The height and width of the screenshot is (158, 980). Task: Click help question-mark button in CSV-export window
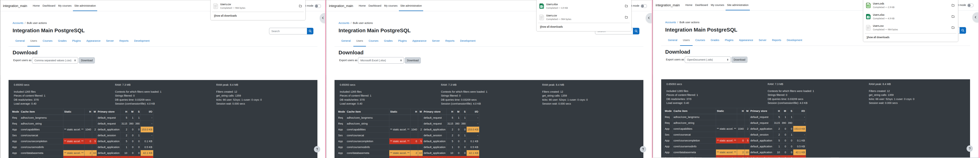[x=317, y=149]
